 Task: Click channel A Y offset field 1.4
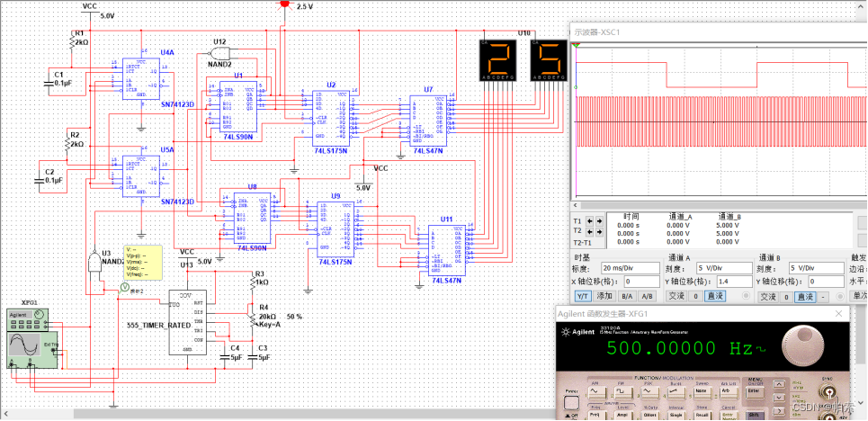click(x=735, y=282)
